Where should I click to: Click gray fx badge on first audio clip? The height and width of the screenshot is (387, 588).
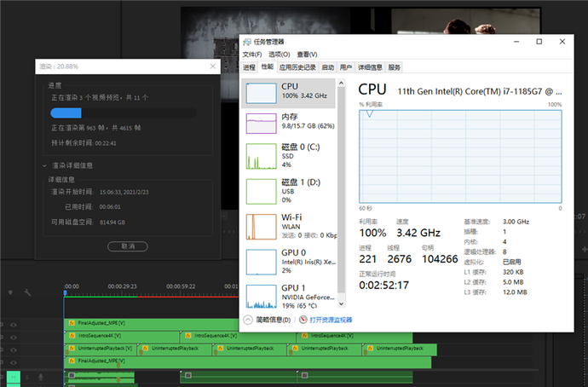72,375
